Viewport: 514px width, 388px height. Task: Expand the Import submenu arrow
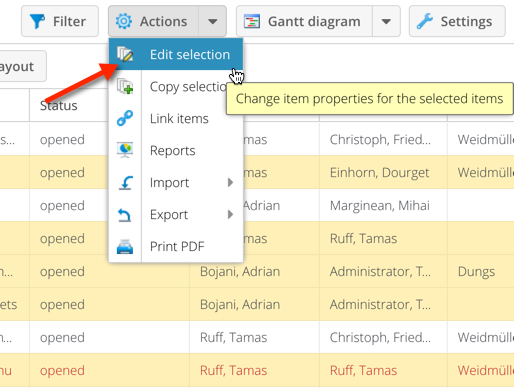[230, 182]
